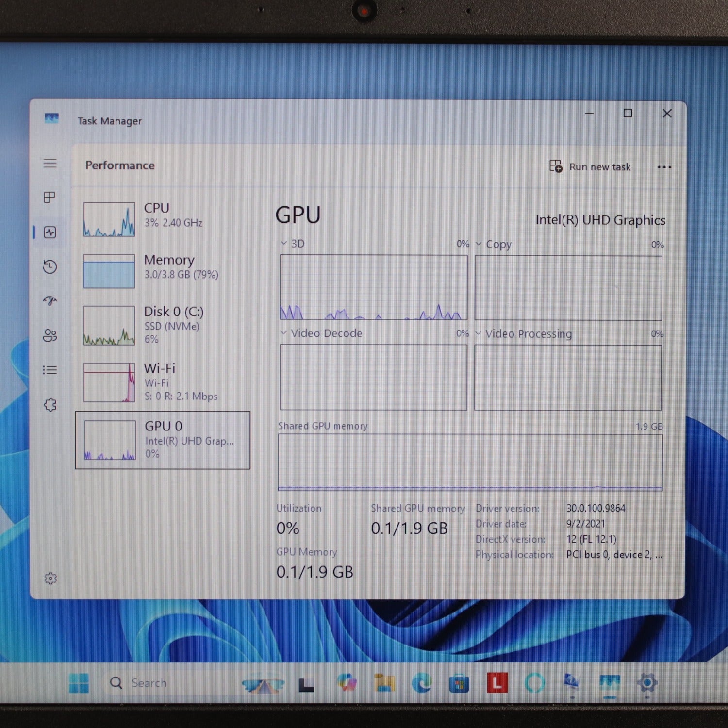The width and height of the screenshot is (728, 728).
Task: Open the Copy engine dropdown chevron
Action: click(x=479, y=244)
